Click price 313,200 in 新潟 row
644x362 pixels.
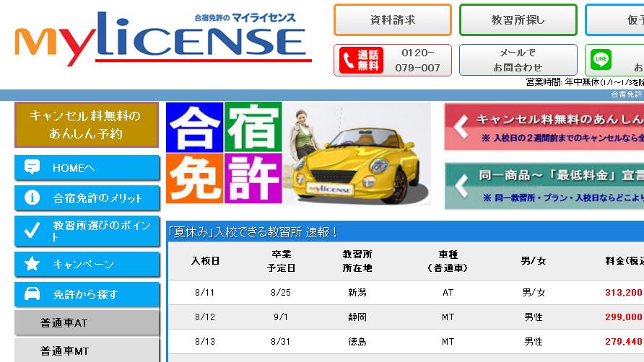(x=624, y=293)
